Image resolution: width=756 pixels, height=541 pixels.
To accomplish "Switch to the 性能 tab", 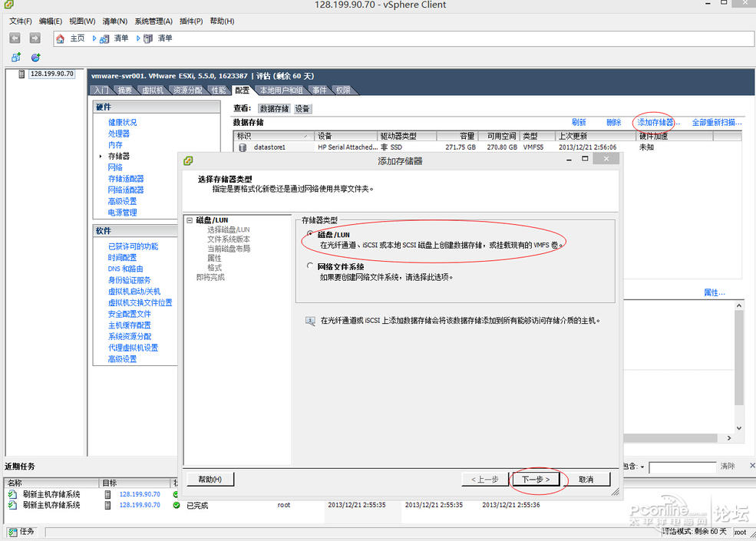I will click(219, 91).
